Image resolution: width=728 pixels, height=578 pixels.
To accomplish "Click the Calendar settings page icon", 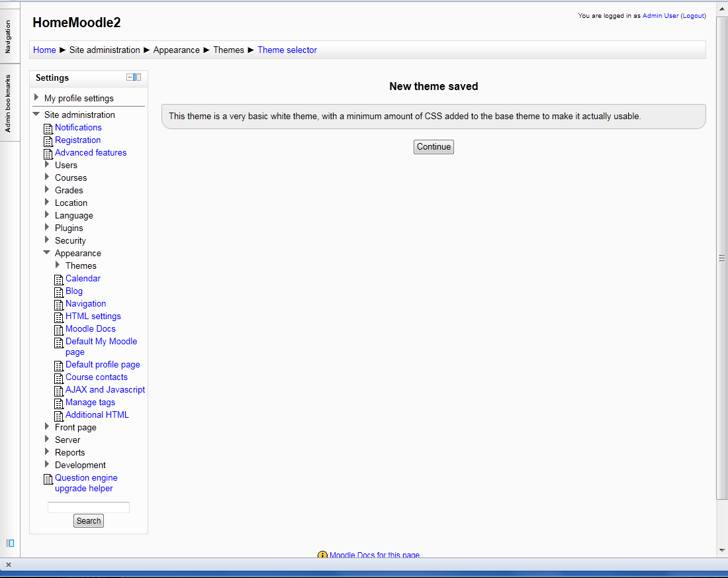I will pos(58,279).
